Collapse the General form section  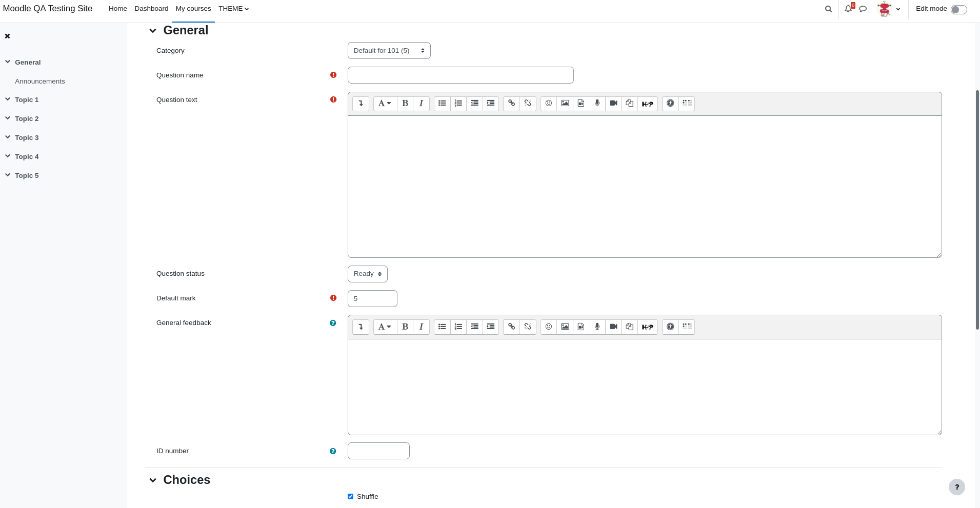[153, 31]
